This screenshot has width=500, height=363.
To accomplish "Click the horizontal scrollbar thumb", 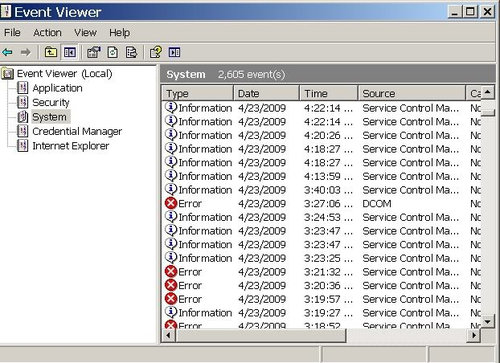I will pyautogui.click(x=260, y=335).
